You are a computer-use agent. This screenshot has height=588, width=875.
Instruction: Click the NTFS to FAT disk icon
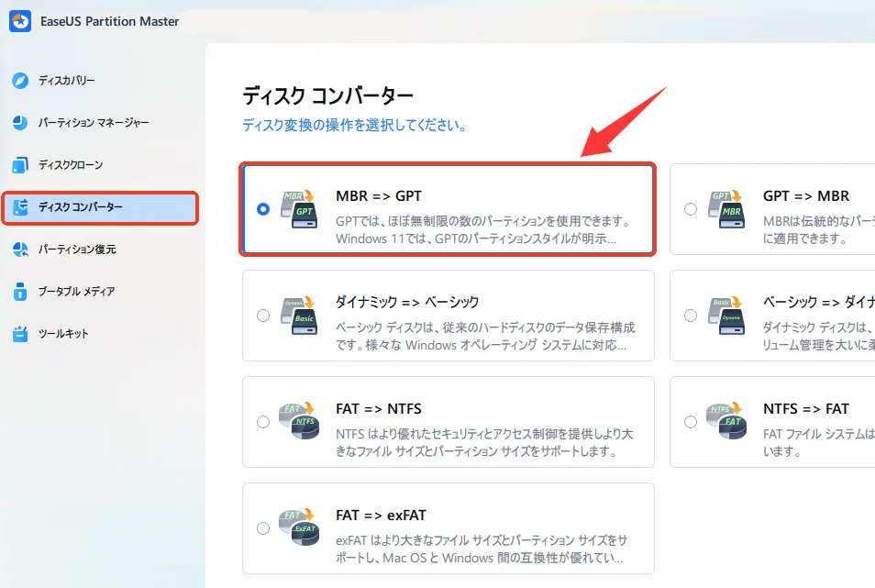coord(726,422)
